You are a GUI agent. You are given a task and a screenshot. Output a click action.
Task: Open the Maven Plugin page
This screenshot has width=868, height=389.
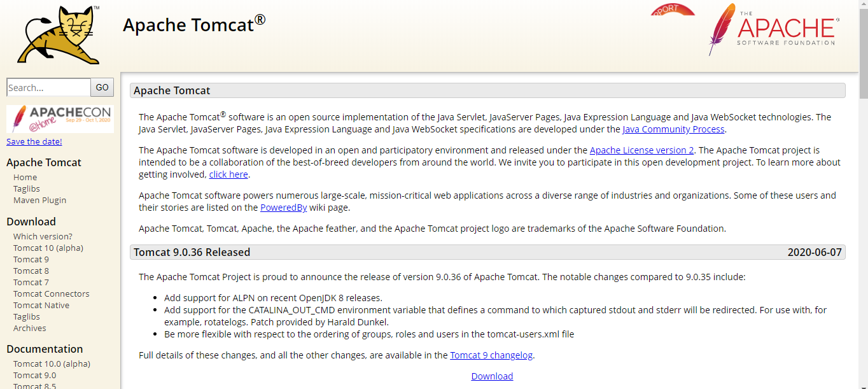[39, 200]
